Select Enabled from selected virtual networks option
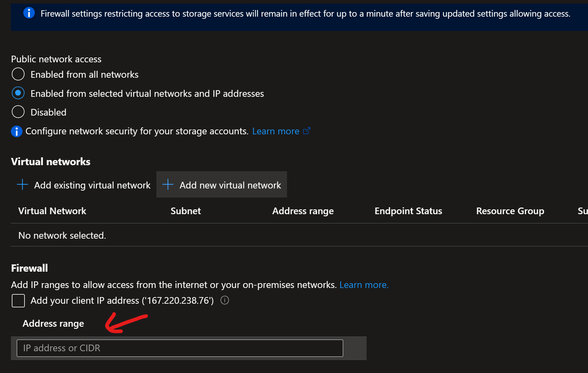 click(x=18, y=93)
